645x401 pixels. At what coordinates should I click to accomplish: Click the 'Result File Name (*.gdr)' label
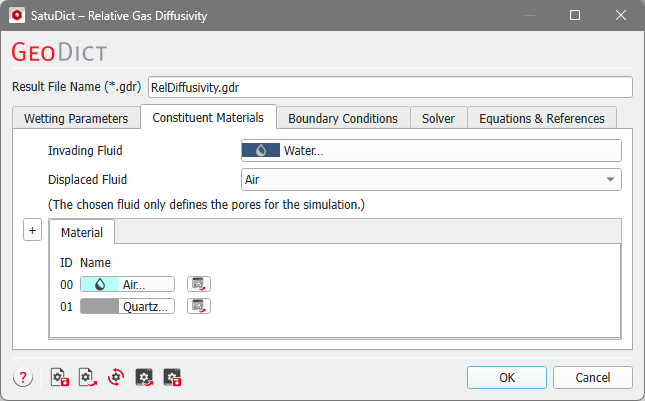click(77, 87)
